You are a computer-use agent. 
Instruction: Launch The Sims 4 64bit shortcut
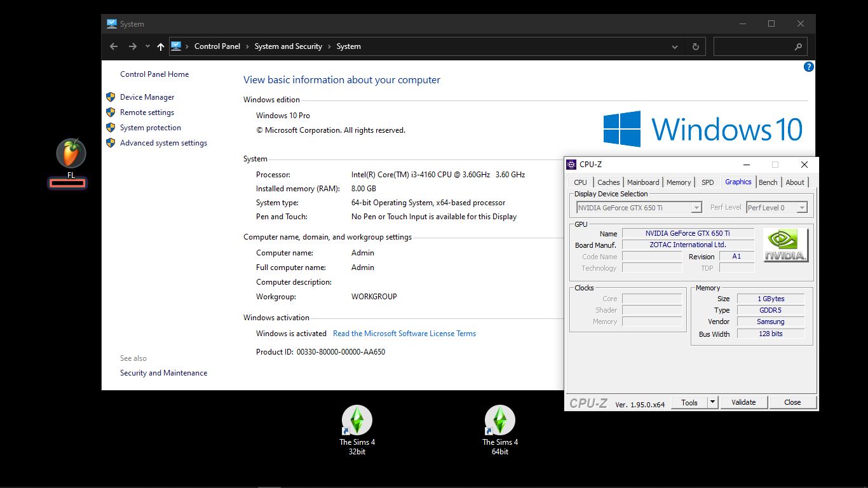pyautogui.click(x=499, y=421)
